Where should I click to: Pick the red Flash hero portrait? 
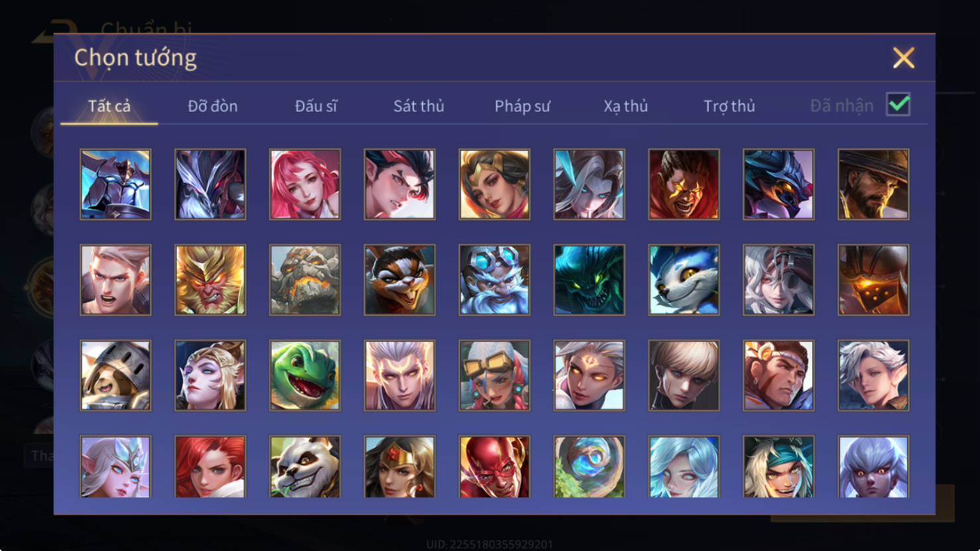point(494,466)
